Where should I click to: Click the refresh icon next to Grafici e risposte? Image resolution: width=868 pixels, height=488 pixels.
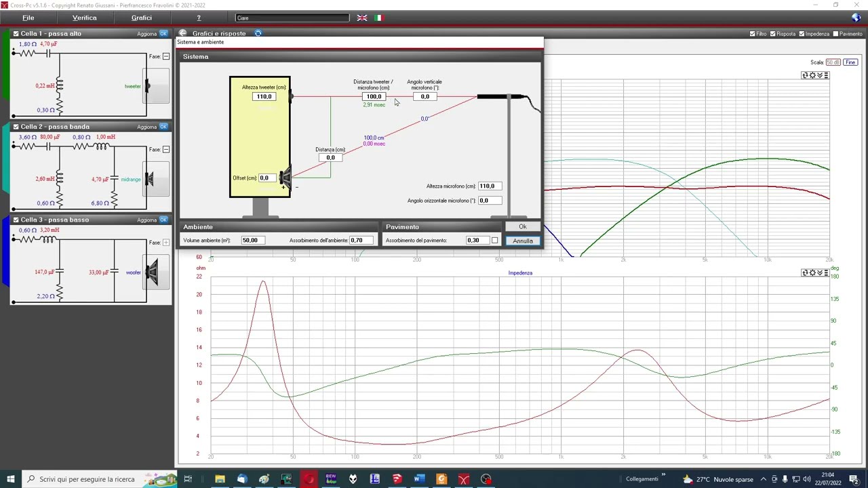click(x=258, y=33)
